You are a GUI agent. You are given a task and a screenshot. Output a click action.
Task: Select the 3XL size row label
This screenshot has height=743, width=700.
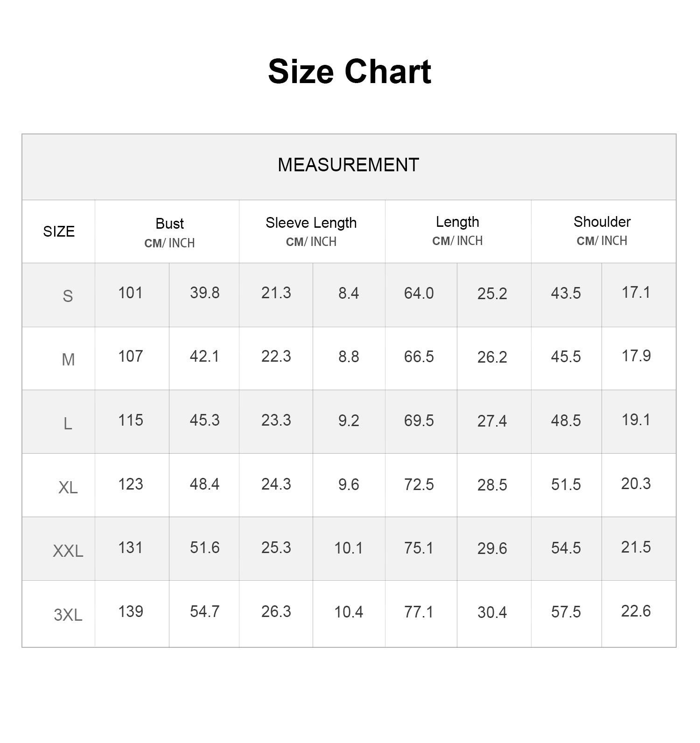[68, 615]
